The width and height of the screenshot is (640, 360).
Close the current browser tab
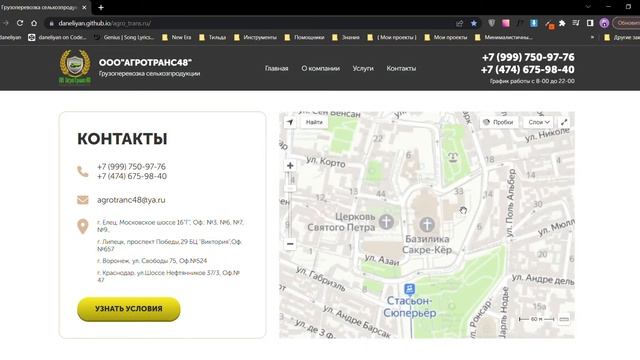click(x=84, y=7)
